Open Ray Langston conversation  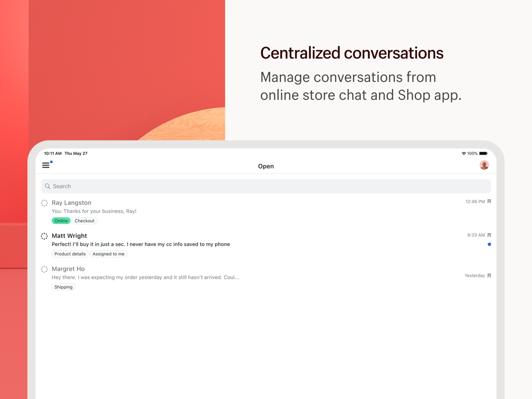click(x=265, y=211)
